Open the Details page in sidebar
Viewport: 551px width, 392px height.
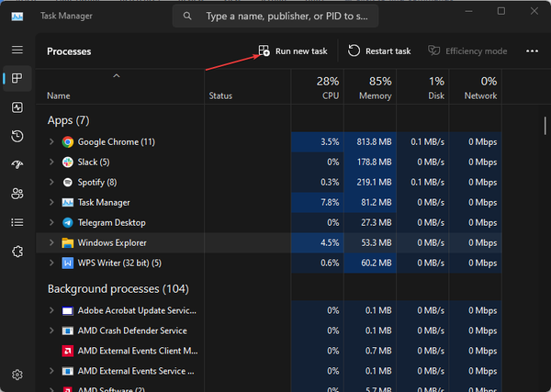tap(17, 221)
